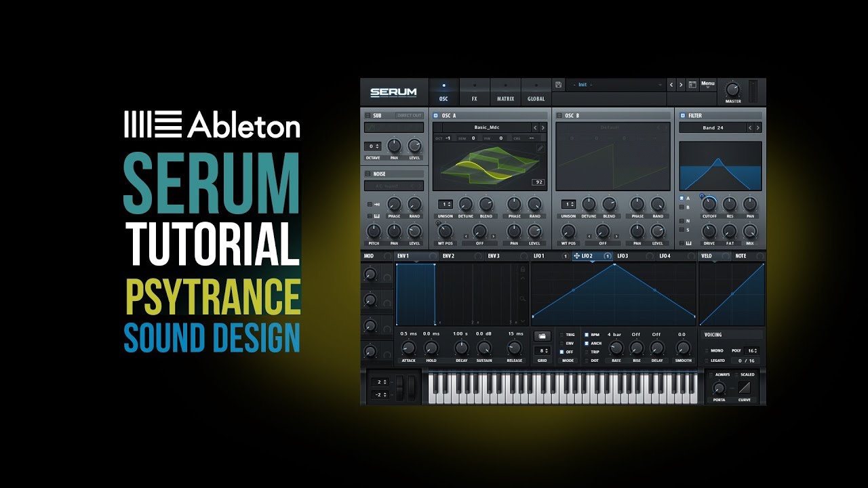
Task: Select next preset with right arrow
Action: pyautogui.click(x=681, y=85)
